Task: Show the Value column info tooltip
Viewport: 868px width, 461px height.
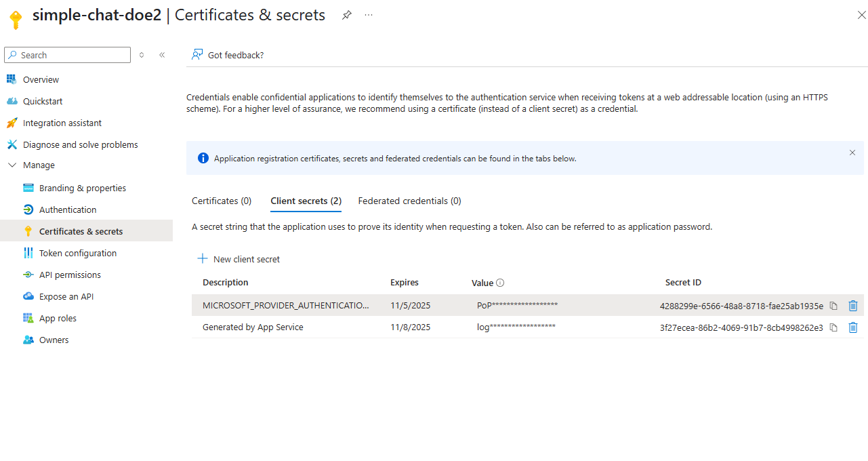Action: point(499,282)
